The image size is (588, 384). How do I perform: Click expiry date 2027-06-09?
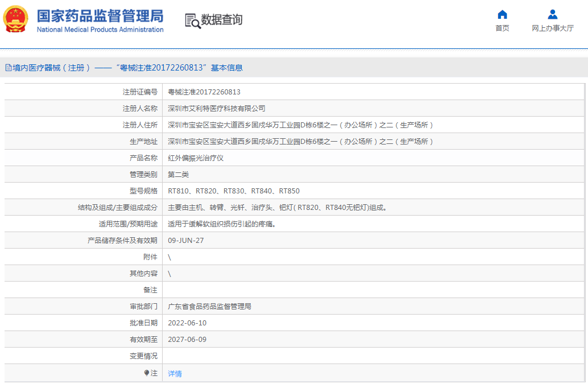[x=187, y=339]
